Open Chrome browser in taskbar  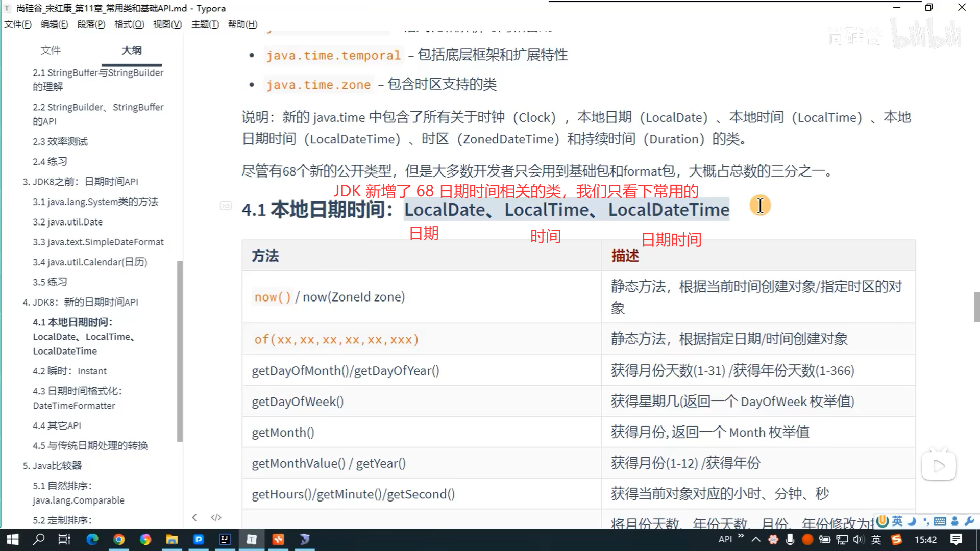[x=119, y=539]
